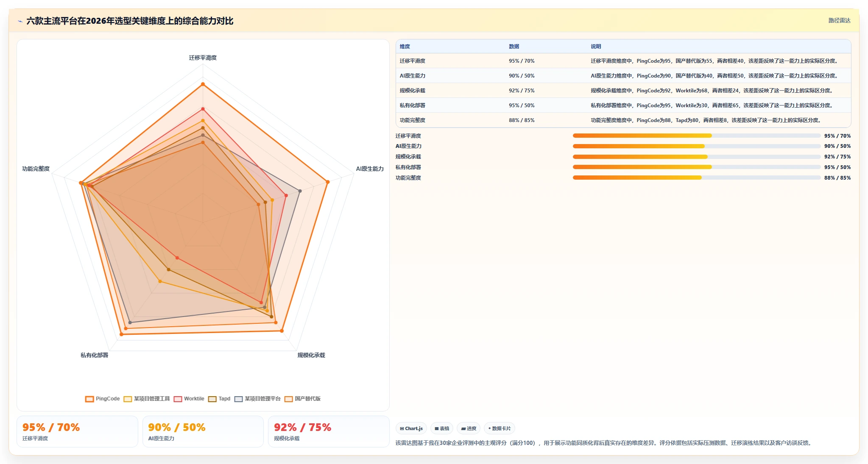Click the 规模化承载 progress bar

tap(696, 157)
